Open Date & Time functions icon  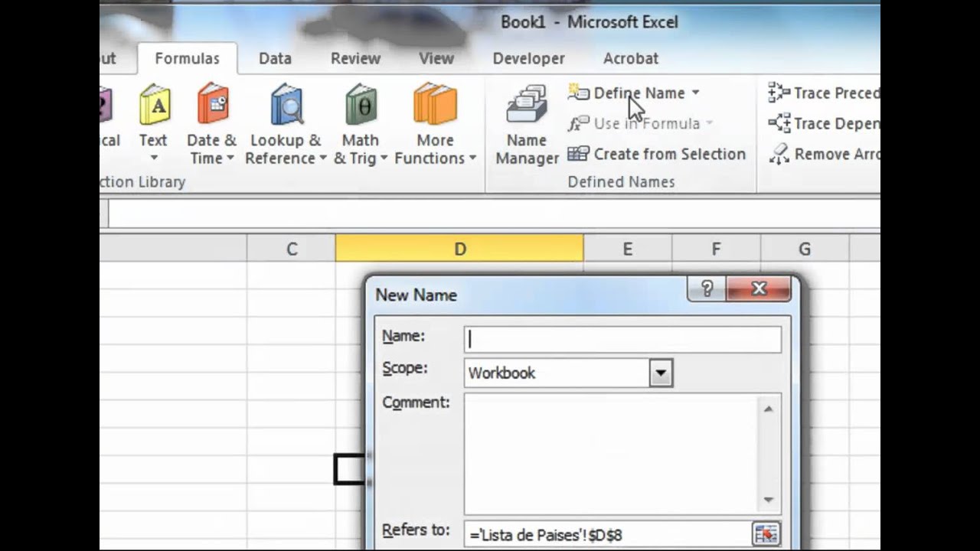click(x=213, y=105)
